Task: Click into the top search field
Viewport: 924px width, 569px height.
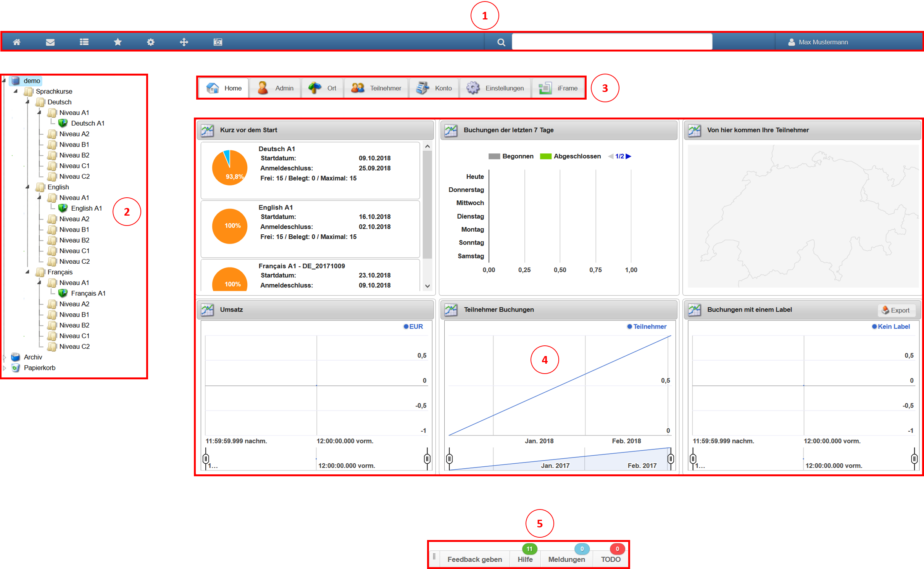Action: [x=611, y=42]
